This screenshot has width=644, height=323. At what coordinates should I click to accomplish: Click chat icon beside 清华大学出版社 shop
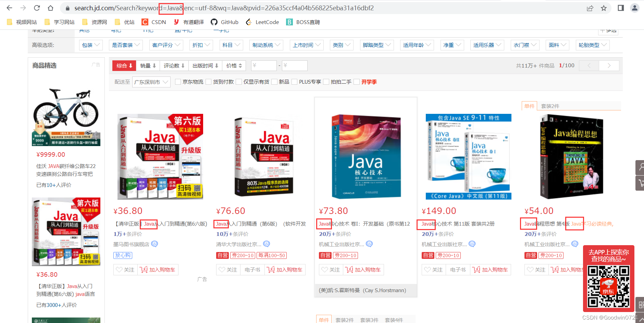pyautogui.click(x=267, y=244)
